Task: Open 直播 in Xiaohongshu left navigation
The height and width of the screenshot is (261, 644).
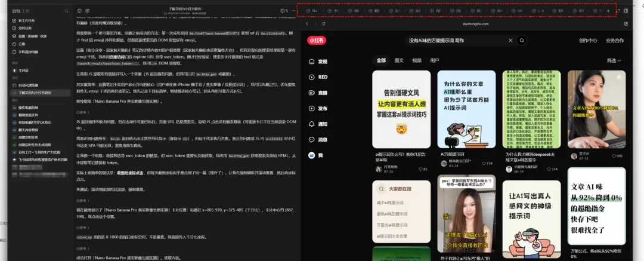Action: 318,93
